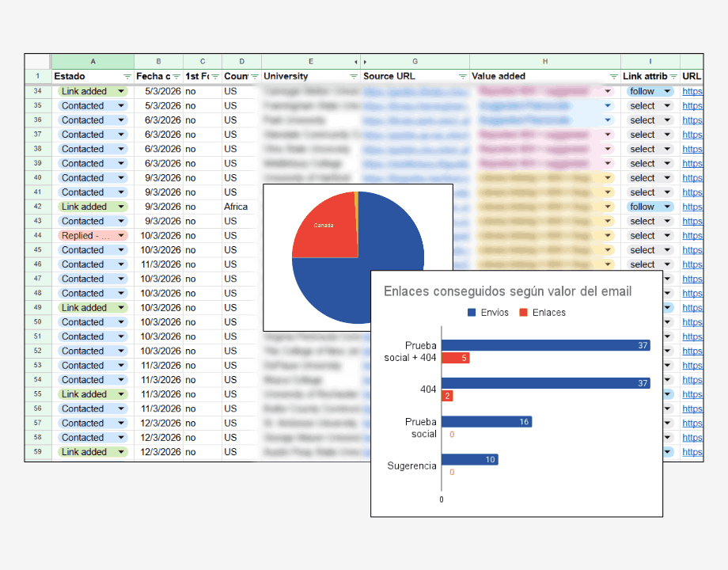Open the University column filter icon
The width and height of the screenshot is (728, 570).
(x=354, y=77)
